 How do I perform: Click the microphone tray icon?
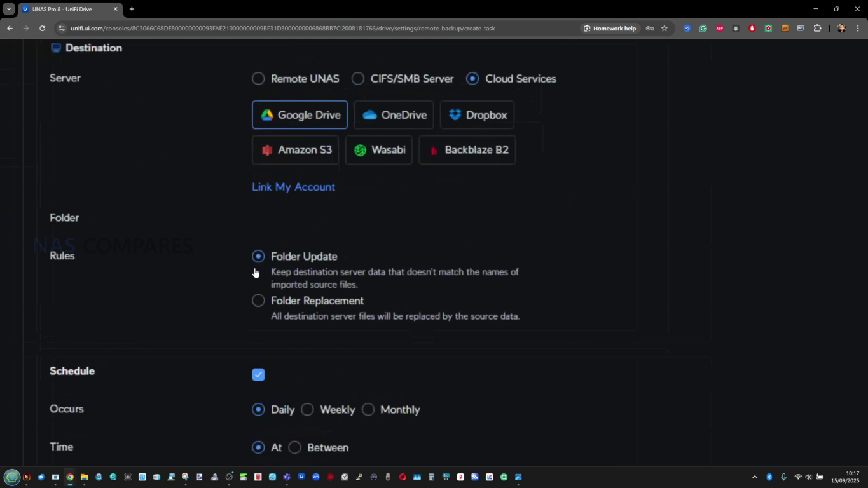[783, 477]
